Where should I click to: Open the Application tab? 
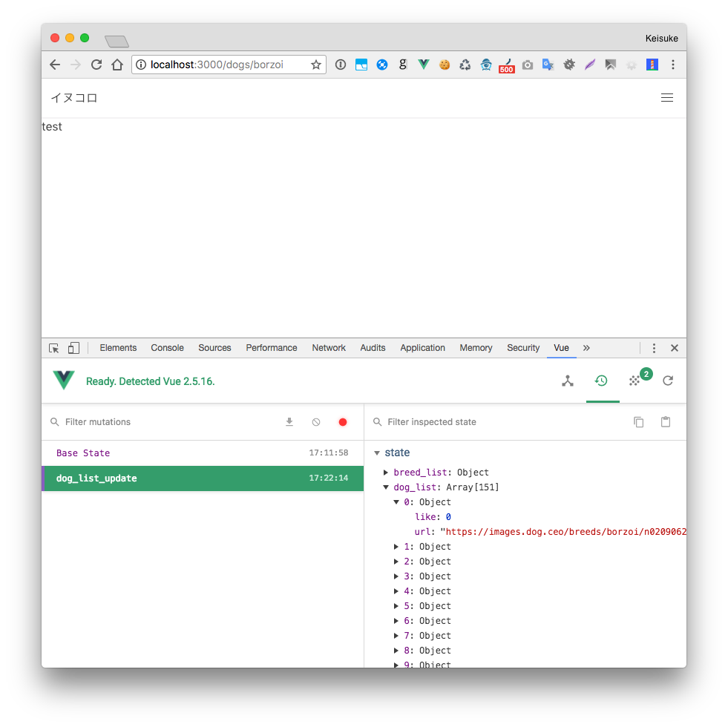pos(422,348)
